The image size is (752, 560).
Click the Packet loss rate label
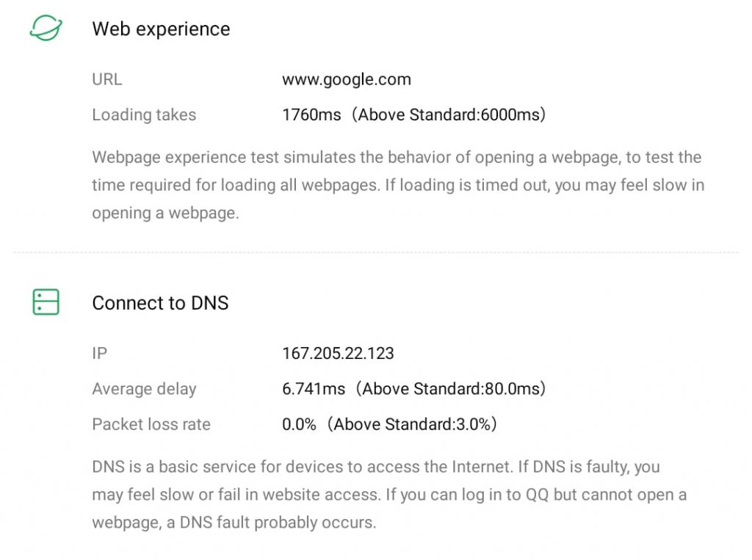tap(151, 423)
